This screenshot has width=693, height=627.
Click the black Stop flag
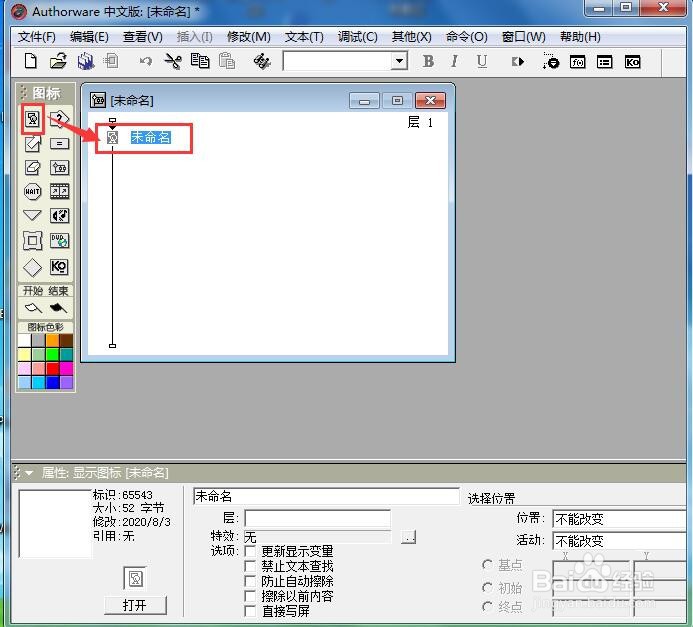(58, 308)
